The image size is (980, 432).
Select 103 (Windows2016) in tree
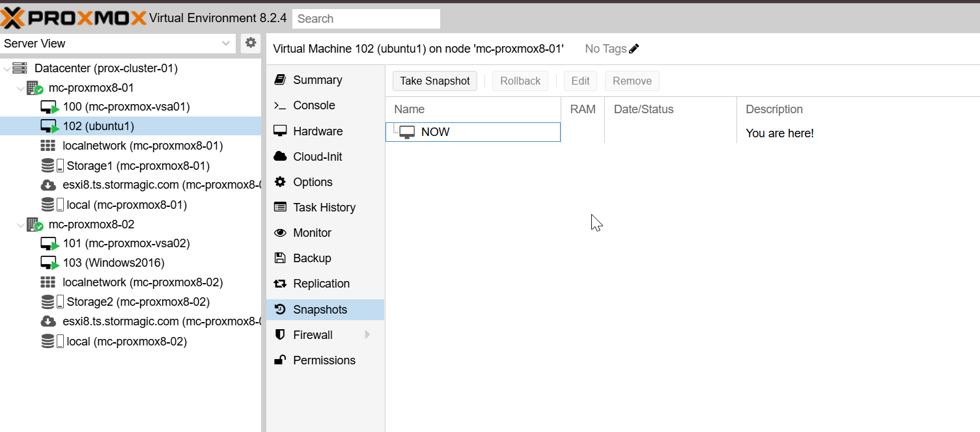click(x=114, y=263)
